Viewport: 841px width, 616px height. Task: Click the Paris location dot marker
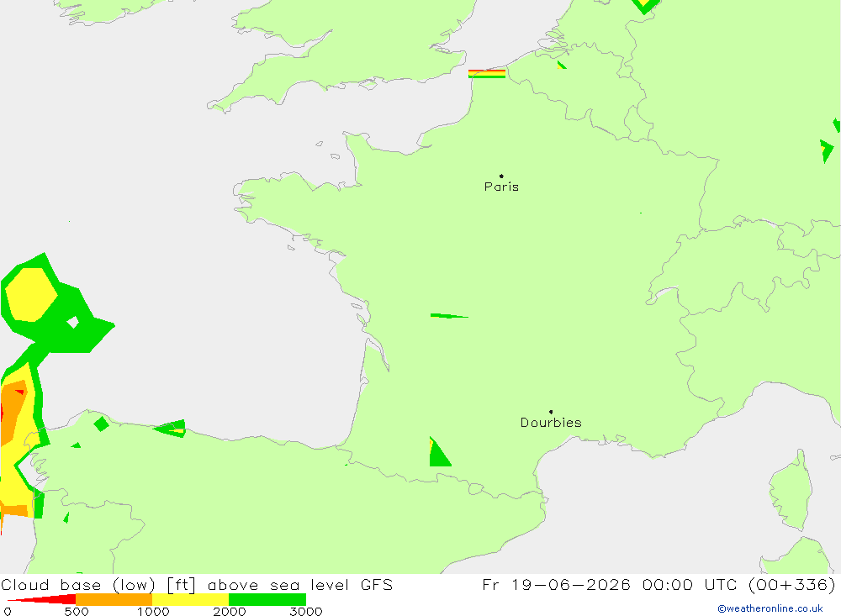point(501,176)
